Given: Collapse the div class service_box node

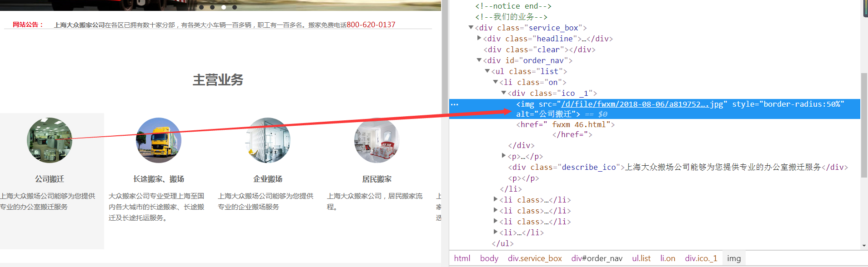Looking at the screenshot, I should 471,28.
